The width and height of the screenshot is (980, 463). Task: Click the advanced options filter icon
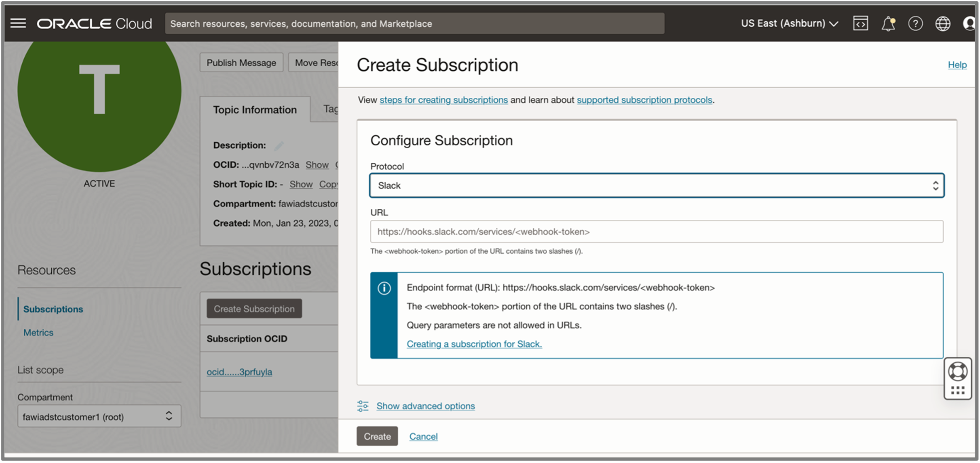click(x=363, y=406)
